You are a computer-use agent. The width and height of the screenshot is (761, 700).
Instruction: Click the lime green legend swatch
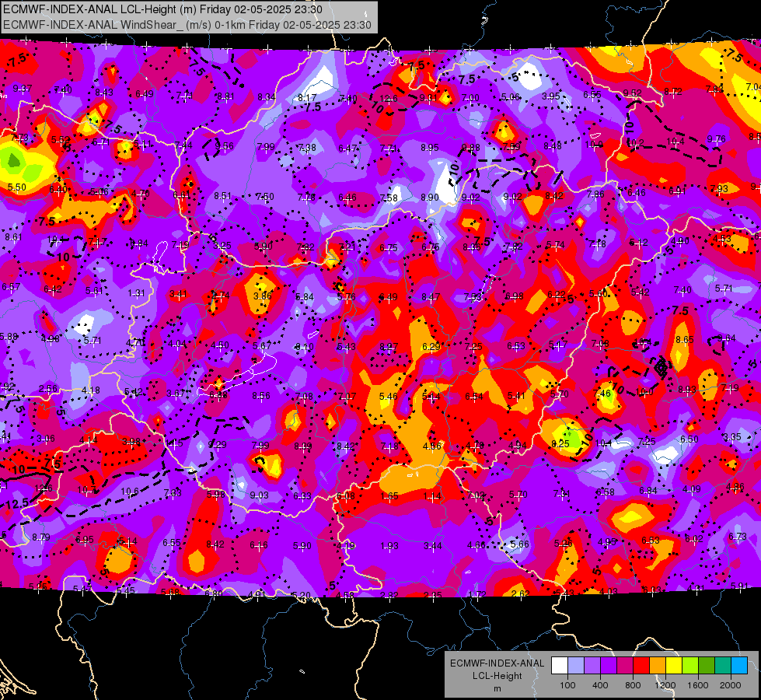[x=690, y=666]
